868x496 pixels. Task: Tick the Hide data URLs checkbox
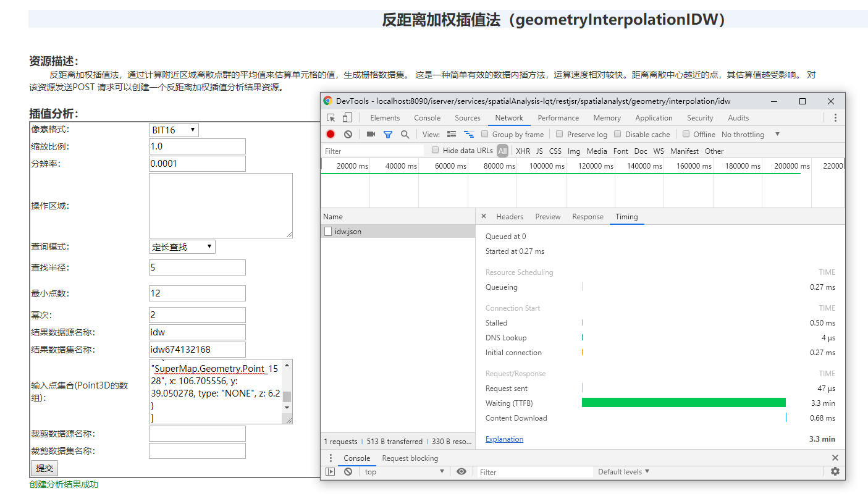coord(436,150)
